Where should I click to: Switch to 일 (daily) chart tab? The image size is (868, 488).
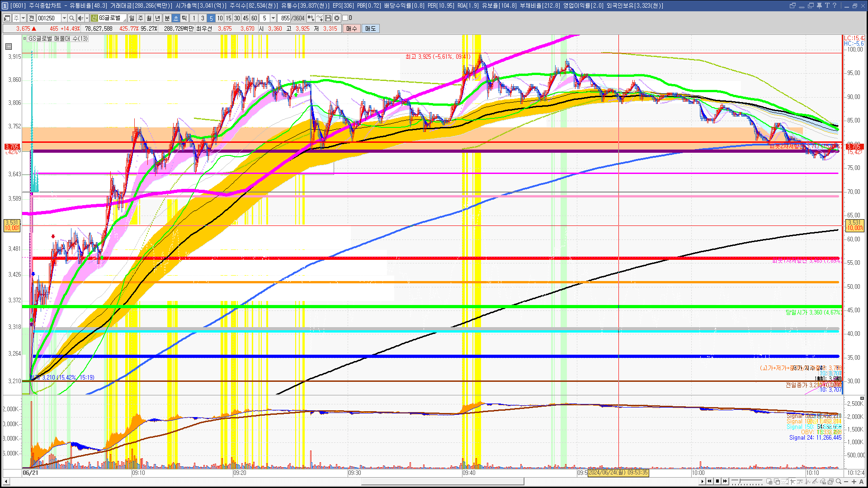click(132, 18)
